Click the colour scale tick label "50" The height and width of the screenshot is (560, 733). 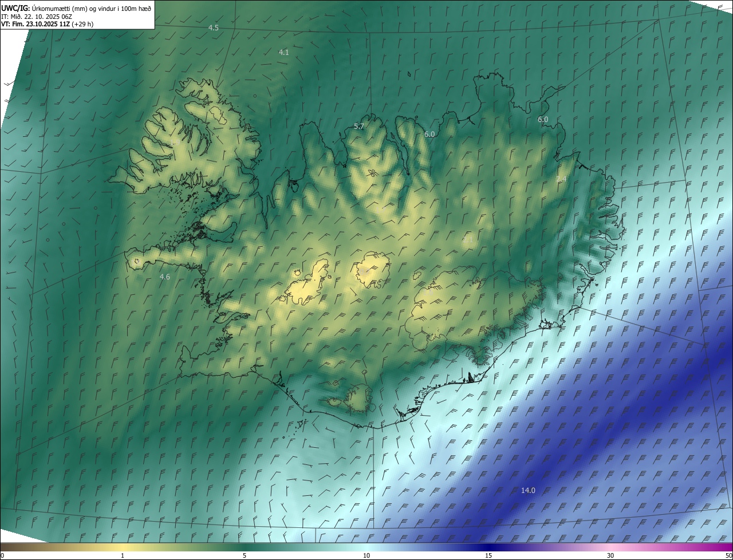pos(728,555)
